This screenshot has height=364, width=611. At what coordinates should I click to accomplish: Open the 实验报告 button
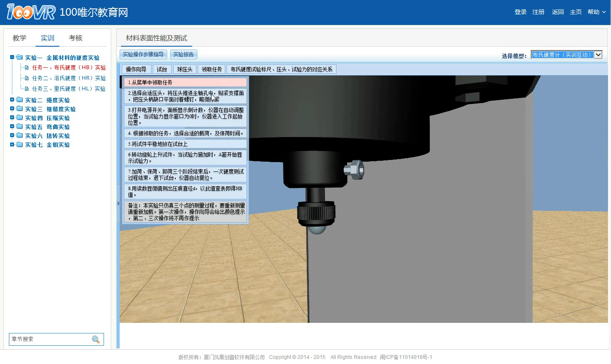coord(183,54)
